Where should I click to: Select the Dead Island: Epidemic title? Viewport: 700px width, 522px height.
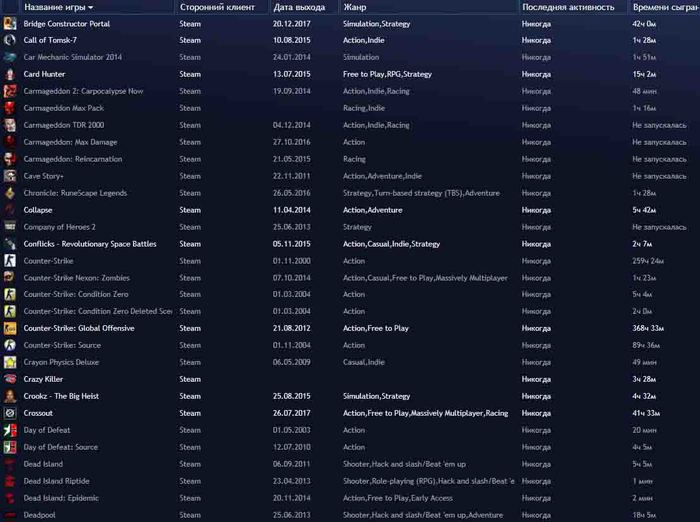(x=61, y=498)
